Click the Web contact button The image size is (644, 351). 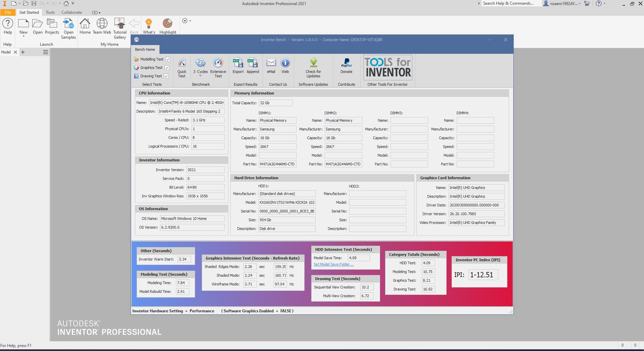(285, 67)
